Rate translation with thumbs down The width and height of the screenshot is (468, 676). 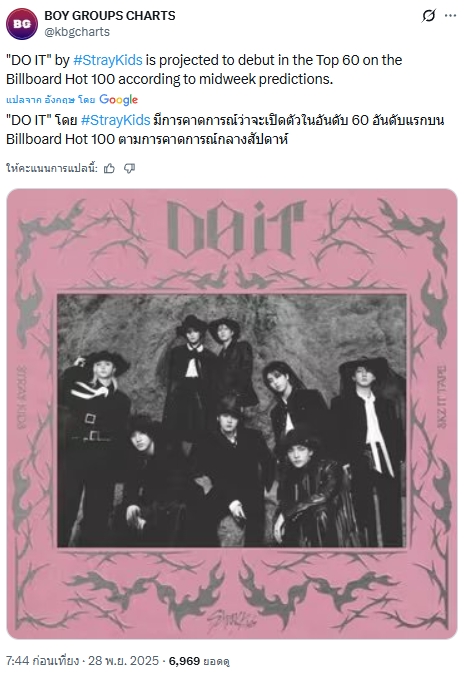129,168
